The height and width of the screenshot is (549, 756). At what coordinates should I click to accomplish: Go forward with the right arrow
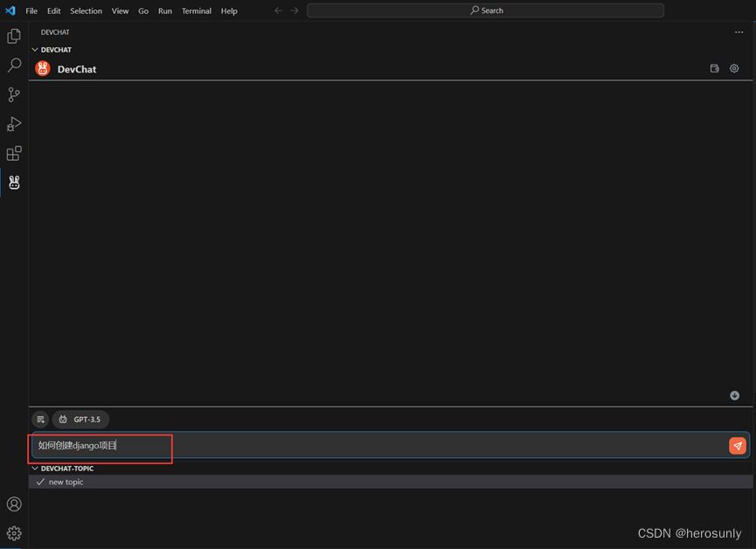click(295, 10)
